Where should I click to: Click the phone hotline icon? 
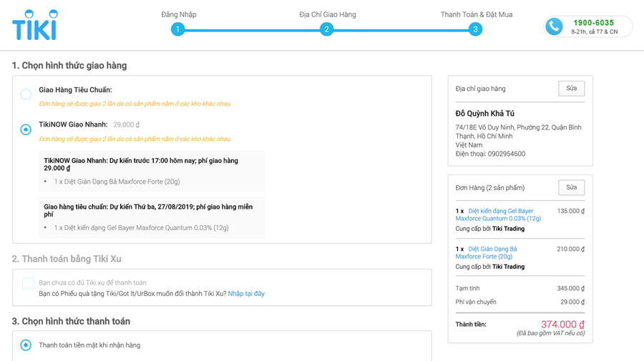coord(554,26)
